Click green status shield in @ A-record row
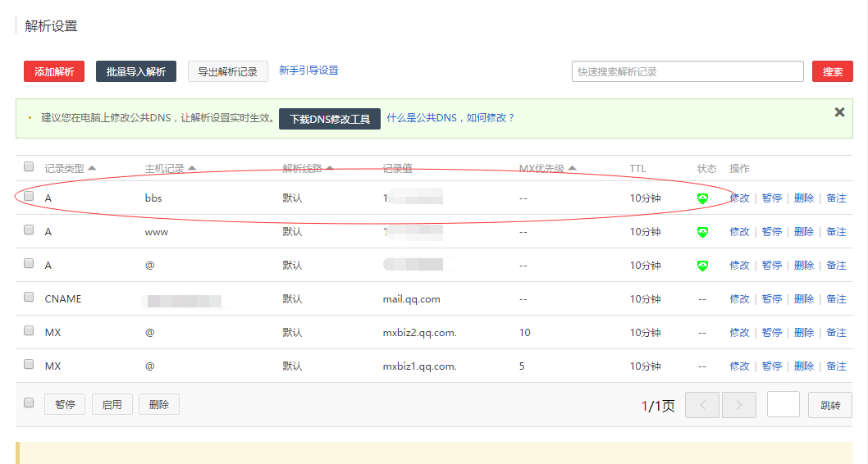Viewport: 868px width, 464px height. 702,266
